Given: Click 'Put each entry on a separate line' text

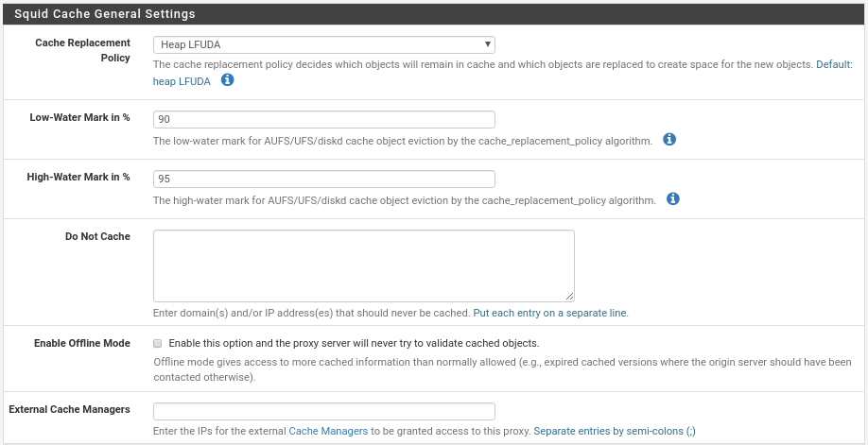Looking at the screenshot, I should coord(550,313).
